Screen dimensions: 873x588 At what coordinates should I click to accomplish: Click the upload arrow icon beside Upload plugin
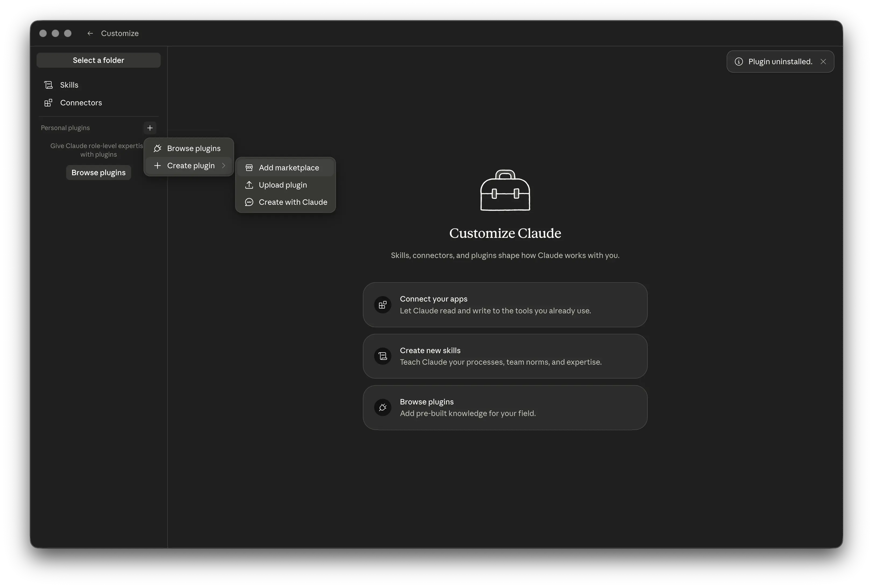click(x=249, y=185)
